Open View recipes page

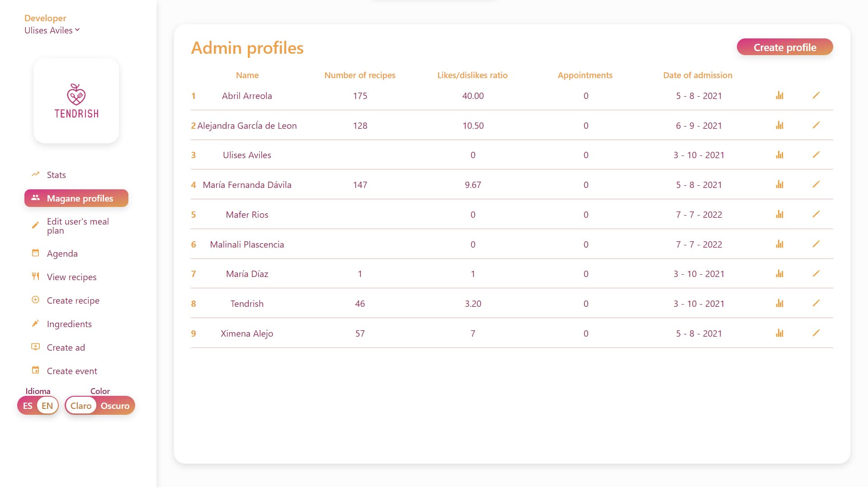[x=71, y=277]
